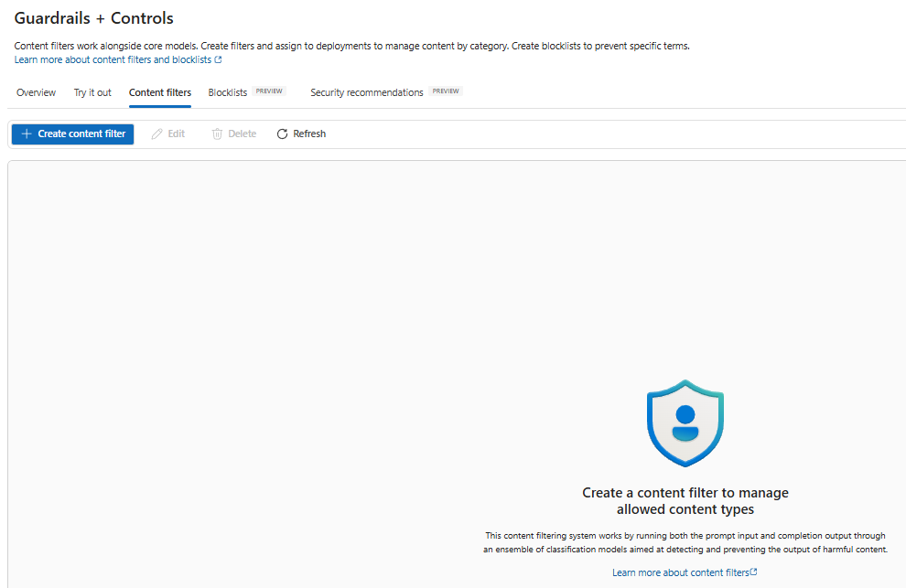
Task: Click external-link icon after bottom Learn more link
Action: [753, 572]
